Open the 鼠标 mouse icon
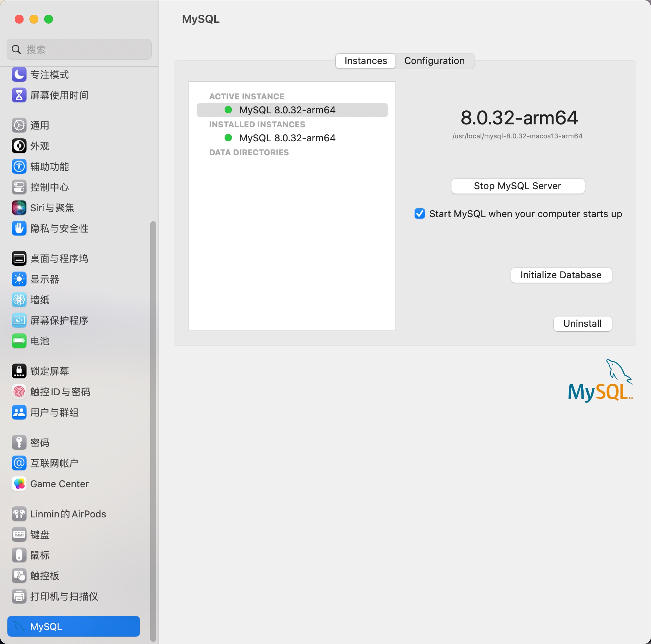The height and width of the screenshot is (644, 651). (x=19, y=555)
